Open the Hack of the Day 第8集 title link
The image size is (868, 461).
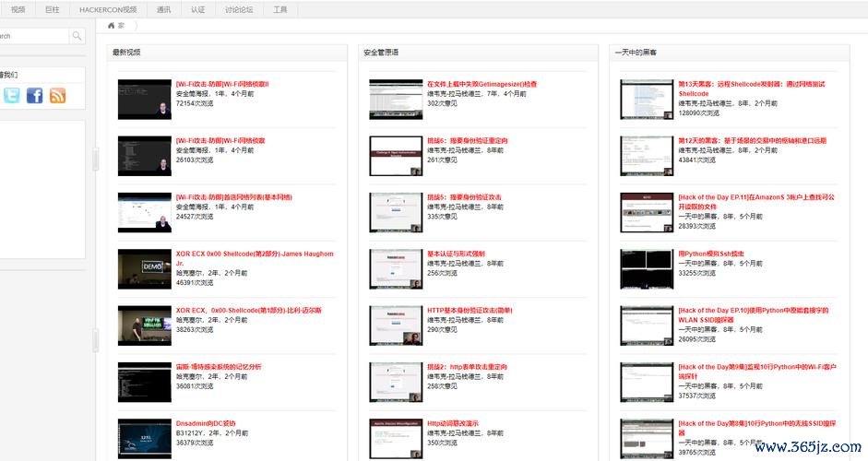[757, 428]
